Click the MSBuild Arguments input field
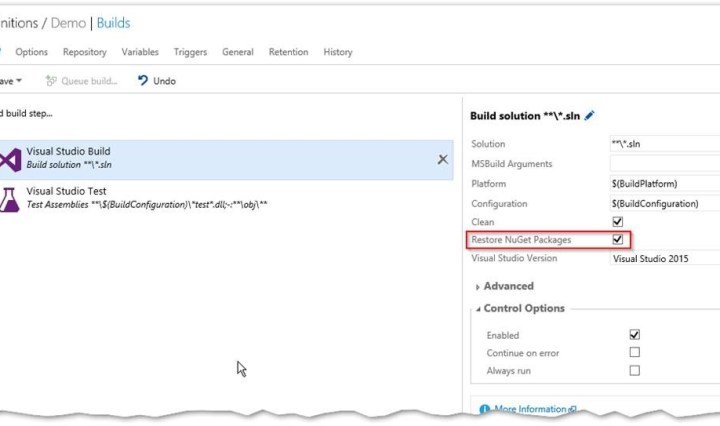720x426 pixels. (664, 163)
